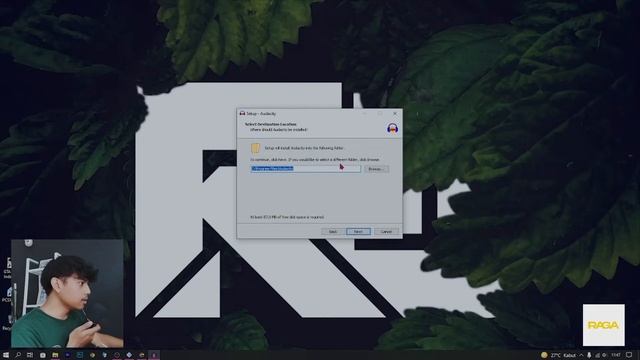The height and width of the screenshot is (360, 640).
Task: Click the Audacity headphones icon in title bar
Action: [x=242, y=113]
